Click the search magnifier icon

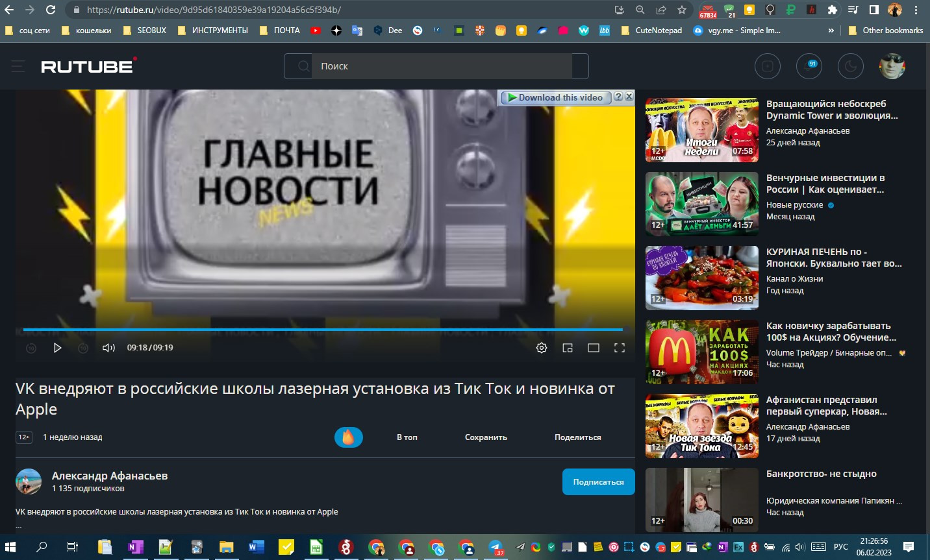click(303, 66)
